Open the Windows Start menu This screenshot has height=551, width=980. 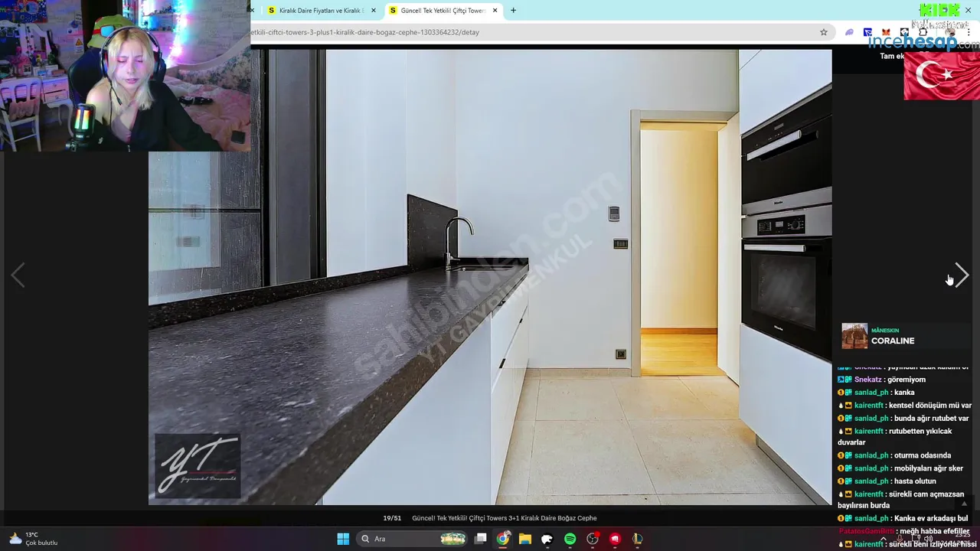coord(343,539)
